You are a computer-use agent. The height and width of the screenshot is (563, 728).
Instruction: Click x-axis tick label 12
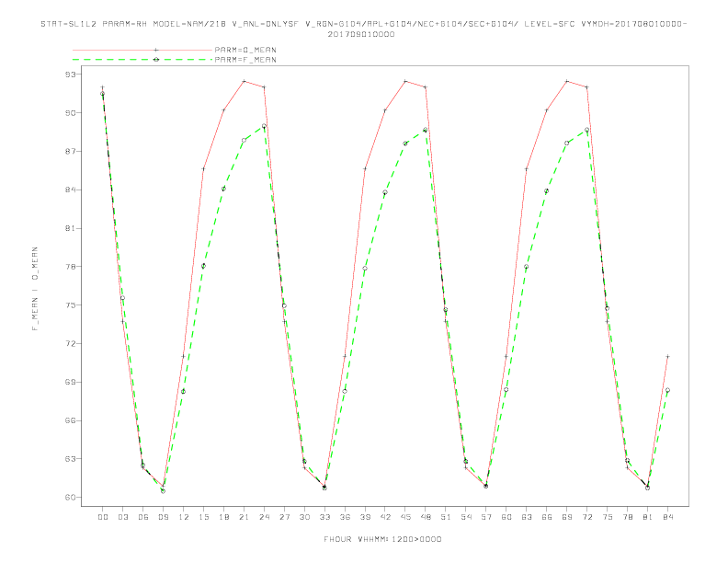click(x=184, y=517)
